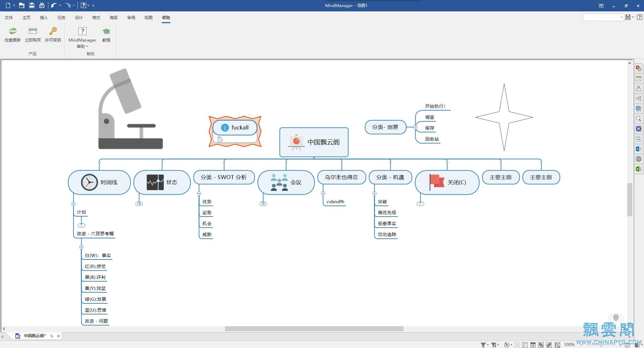The width and height of the screenshot is (644, 348).
Task: Close the 中国飘云阁 document tab
Action: click(x=58, y=336)
